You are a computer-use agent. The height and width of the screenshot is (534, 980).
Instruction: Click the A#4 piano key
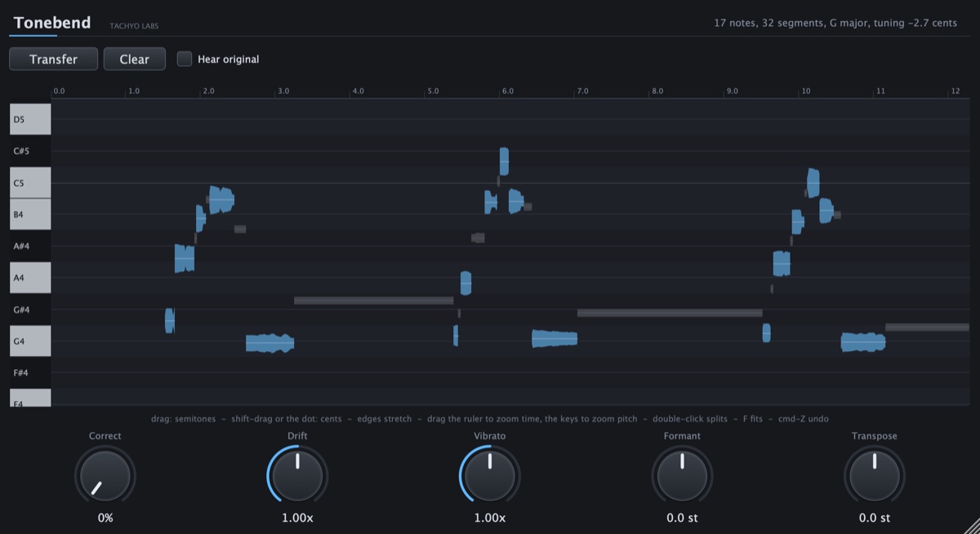[30, 246]
